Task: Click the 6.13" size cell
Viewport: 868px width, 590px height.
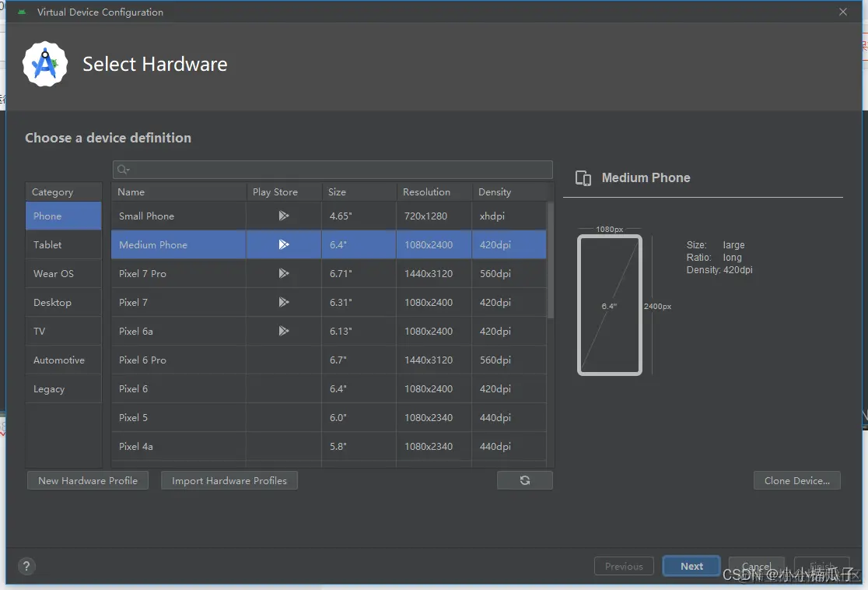Action: point(359,332)
